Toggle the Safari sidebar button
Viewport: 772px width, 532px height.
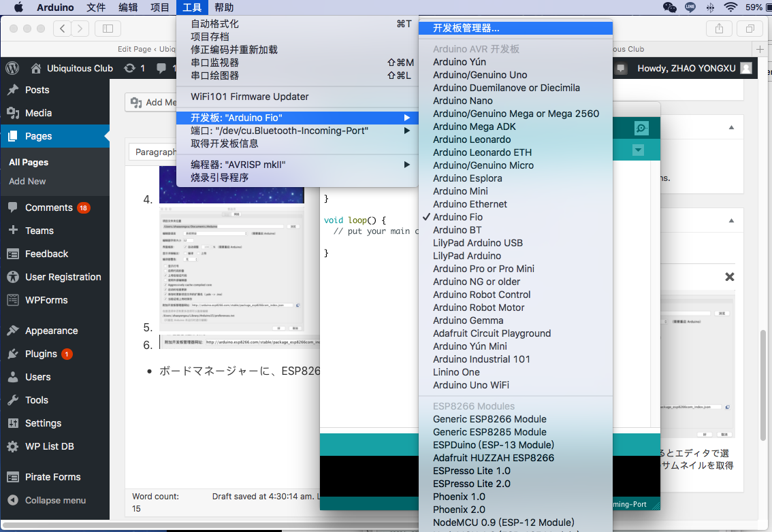(x=108, y=29)
